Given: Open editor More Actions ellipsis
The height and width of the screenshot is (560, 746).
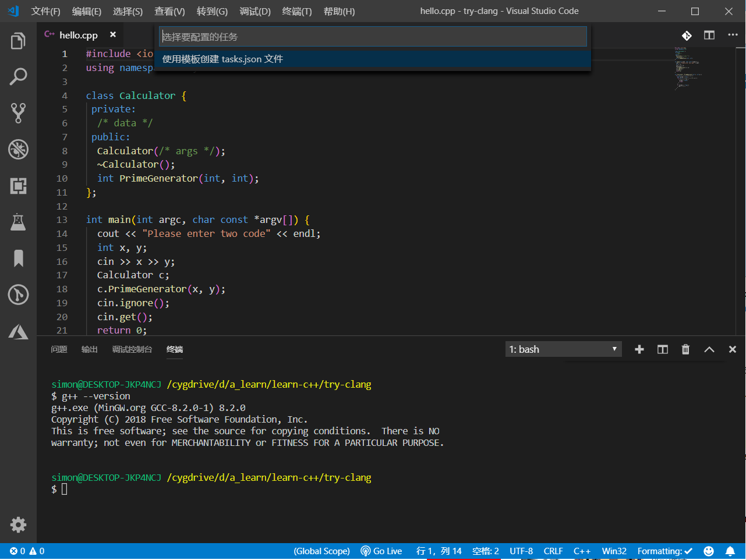Looking at the screenshot, I should tap(733, 35).
